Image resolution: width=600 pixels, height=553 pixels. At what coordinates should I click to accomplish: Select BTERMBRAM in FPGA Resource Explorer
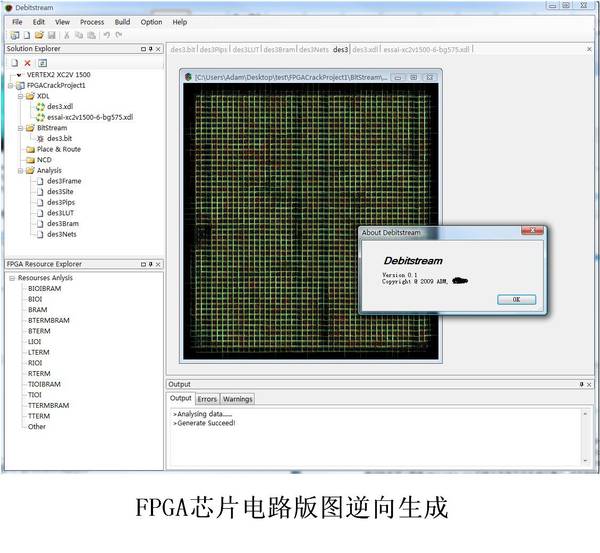[47, 320]
